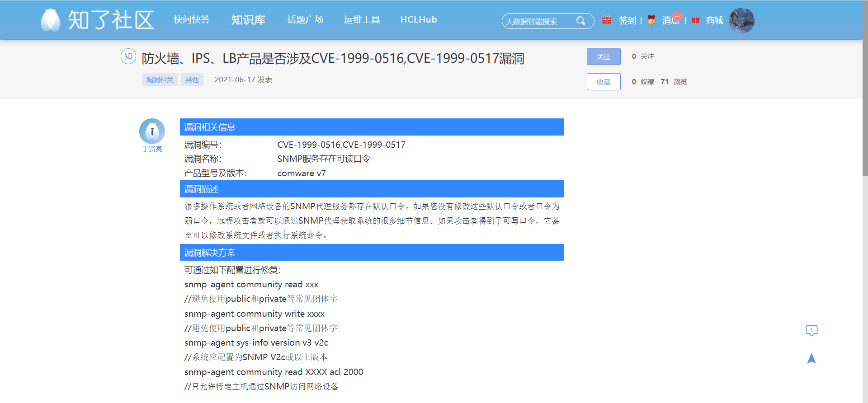Click the line snmp-agent sys-info version v3 v2c
Screen dimensions: 868x403
pyautogui.click(x=256, y=342)
